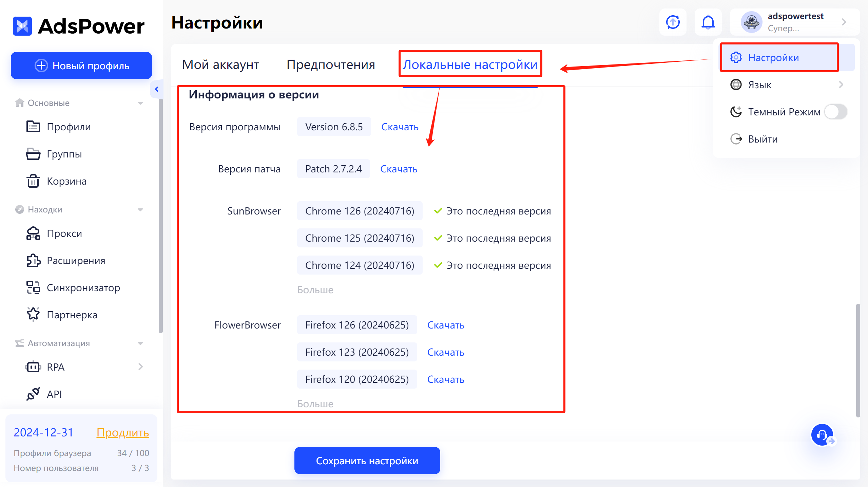868x487 pixels.
Task: Click Firefox 123 (20240625) entry
Action: click(357, 352)
